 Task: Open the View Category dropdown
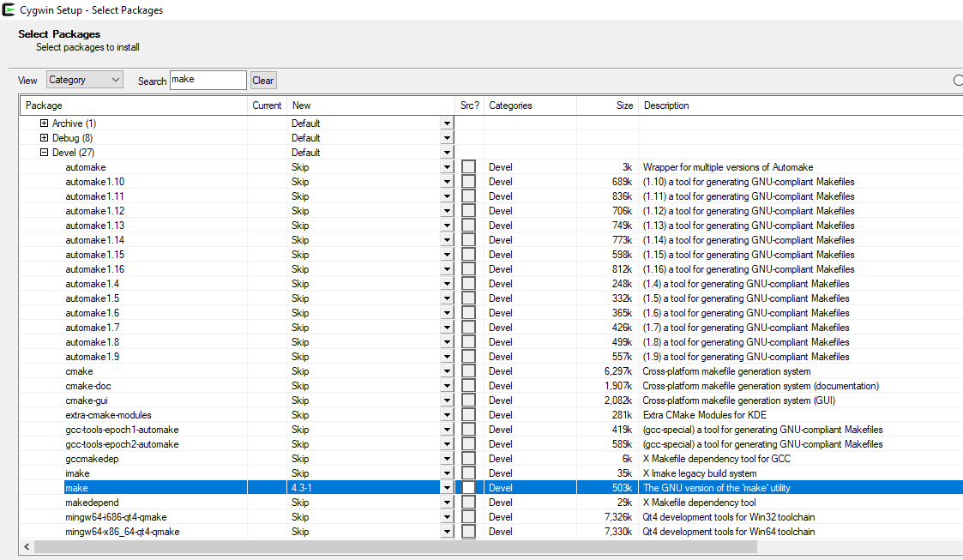tap(85, 80)
